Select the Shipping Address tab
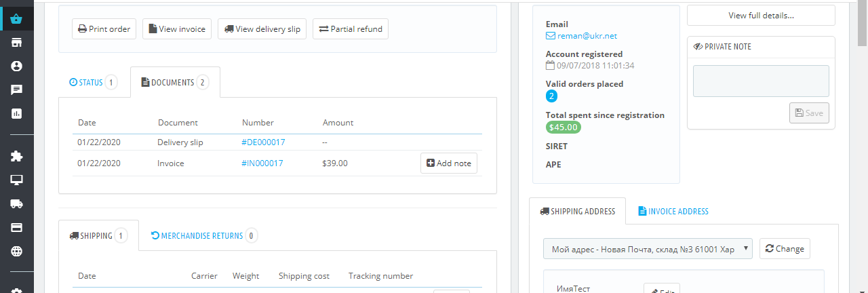868x293 pixels. pos(577,211)
